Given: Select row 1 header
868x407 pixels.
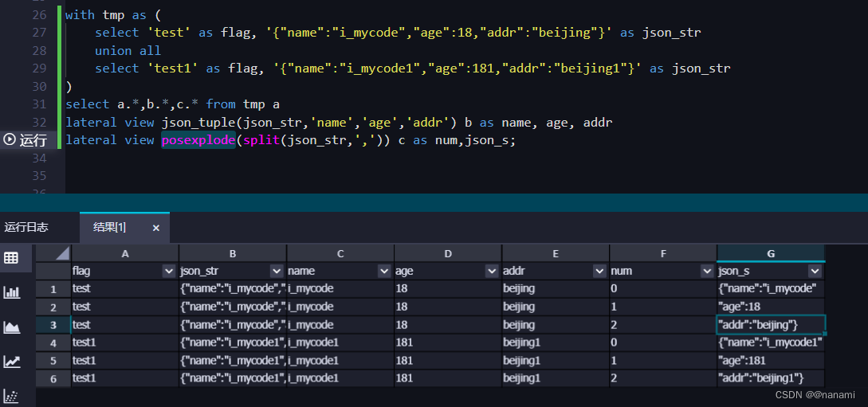Looking at the screenshot, I should [x=53, y=288].
